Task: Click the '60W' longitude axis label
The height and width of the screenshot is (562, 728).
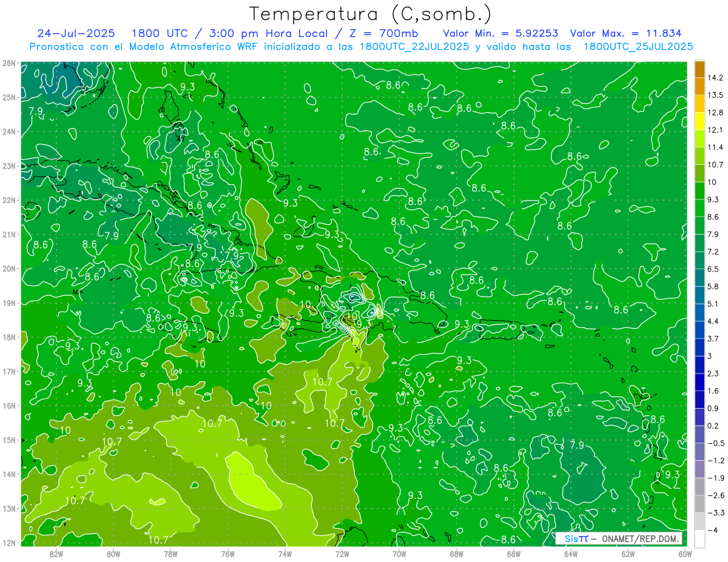Action: 686,554
